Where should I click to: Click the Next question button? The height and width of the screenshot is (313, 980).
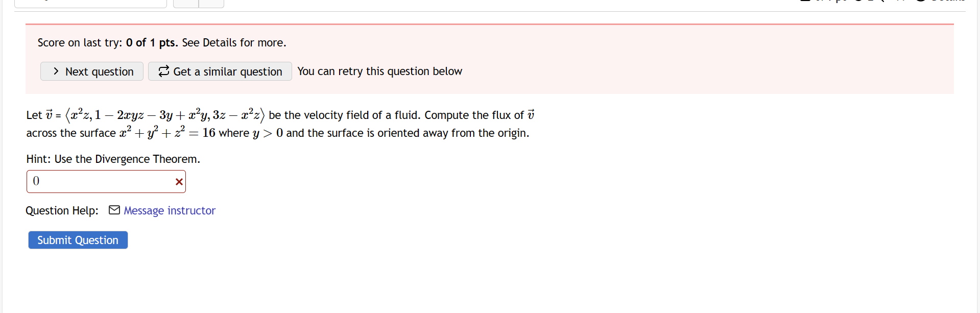tap(92, 71)
